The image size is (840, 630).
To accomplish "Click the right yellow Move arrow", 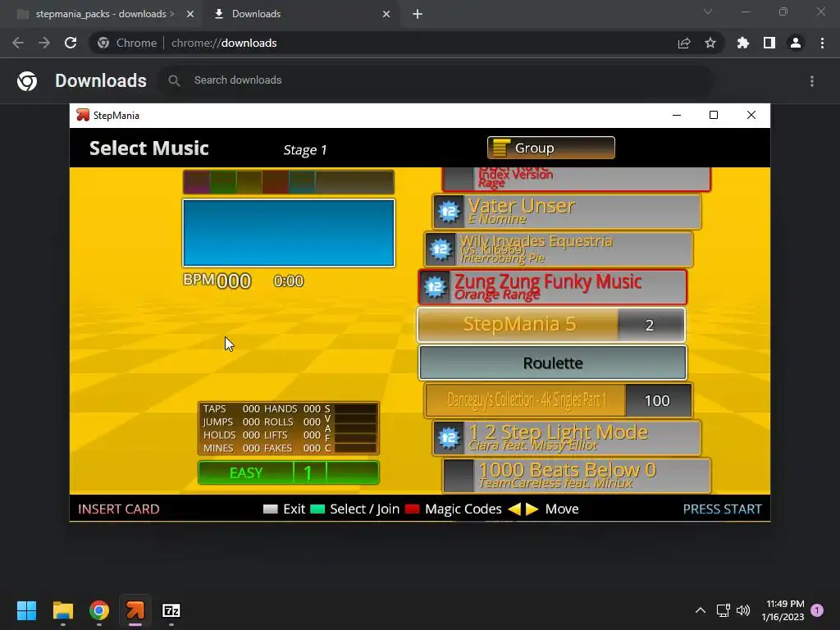I will (x=532, y=509).
